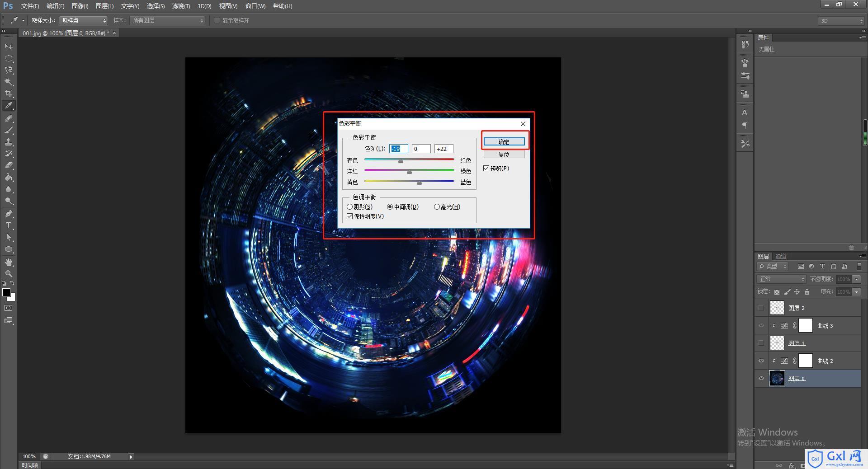Open the Image menu
The height and width of the screenshot is (469, 868).
click(x=80, y=6)
